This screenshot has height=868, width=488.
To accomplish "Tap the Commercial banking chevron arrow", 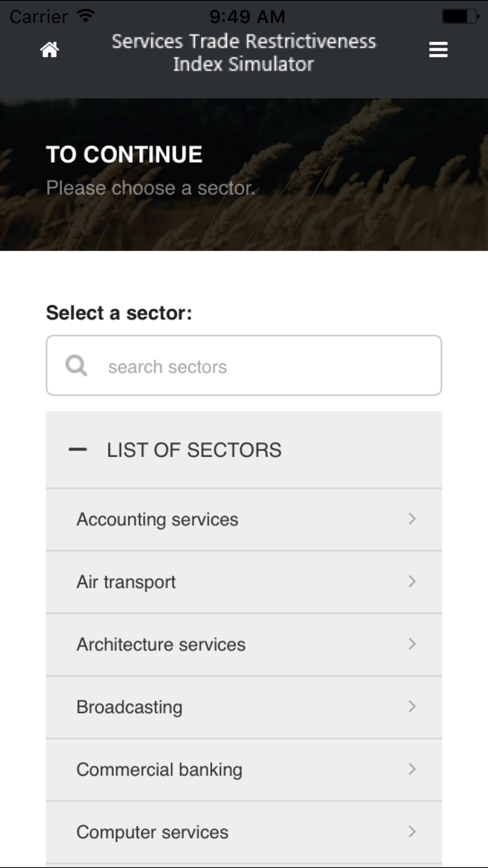I will [x=412, y=769].
